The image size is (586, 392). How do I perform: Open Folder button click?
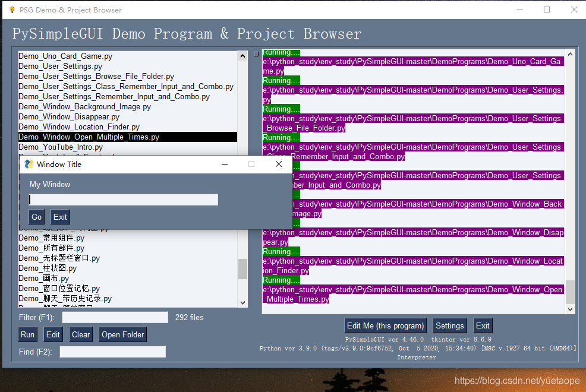[122, 334]
